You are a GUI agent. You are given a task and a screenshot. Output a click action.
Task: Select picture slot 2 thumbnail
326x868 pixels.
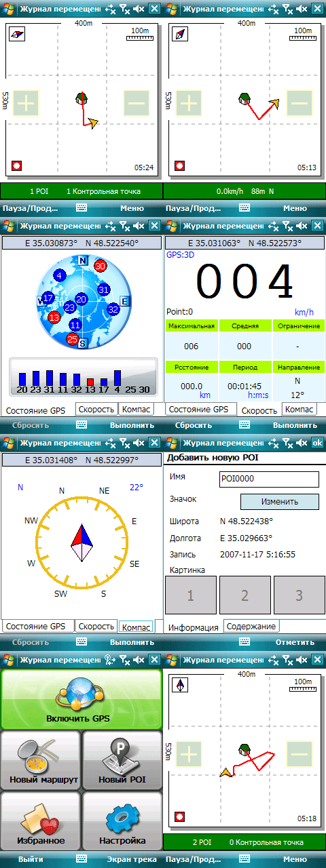[x=244, y=596]
